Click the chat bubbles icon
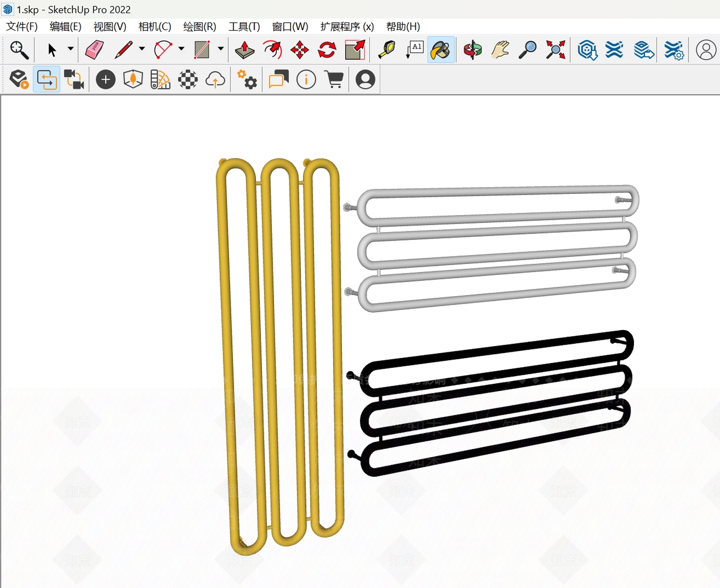 279,80
